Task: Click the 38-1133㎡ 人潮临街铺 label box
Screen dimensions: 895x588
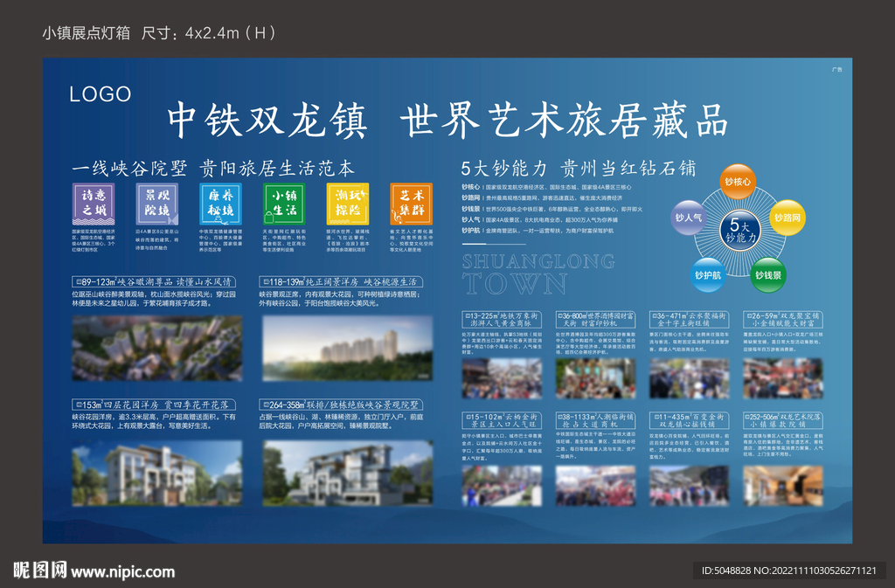Action: coord(595,420)
